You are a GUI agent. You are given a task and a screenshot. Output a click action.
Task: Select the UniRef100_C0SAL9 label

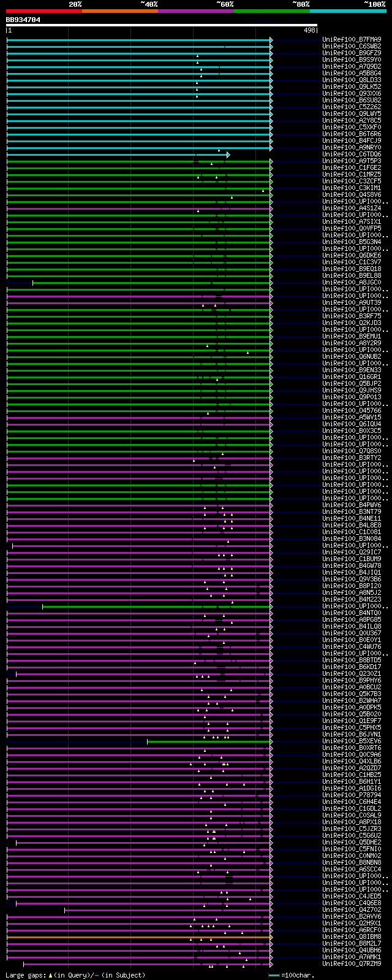pyautogui.click(x=352, y=816)
